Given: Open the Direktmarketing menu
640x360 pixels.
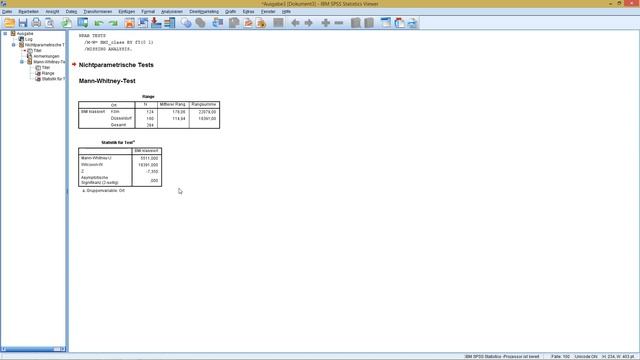Looking at the screenshot, I should tap(204, 11).
